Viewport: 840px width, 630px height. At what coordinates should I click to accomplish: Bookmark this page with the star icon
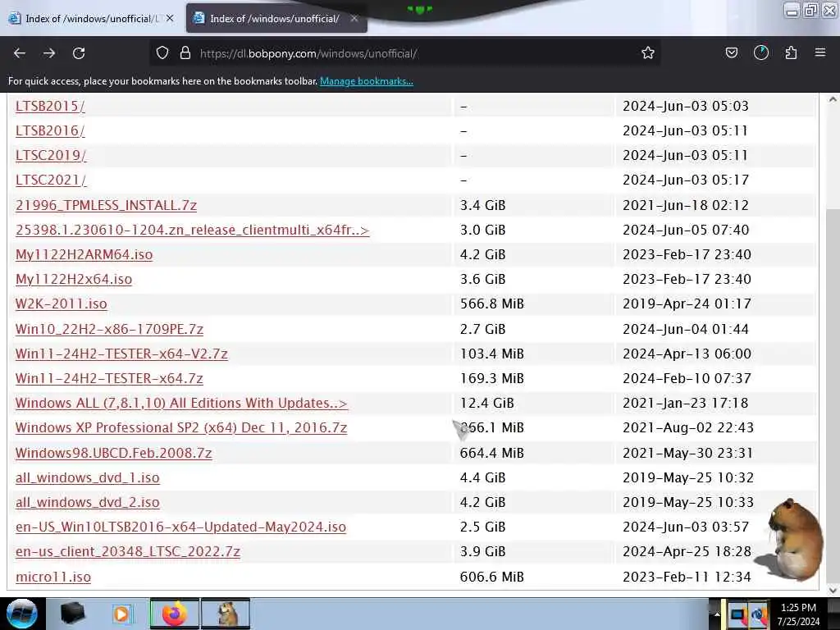pyautogui.click(x=648, y=53)
